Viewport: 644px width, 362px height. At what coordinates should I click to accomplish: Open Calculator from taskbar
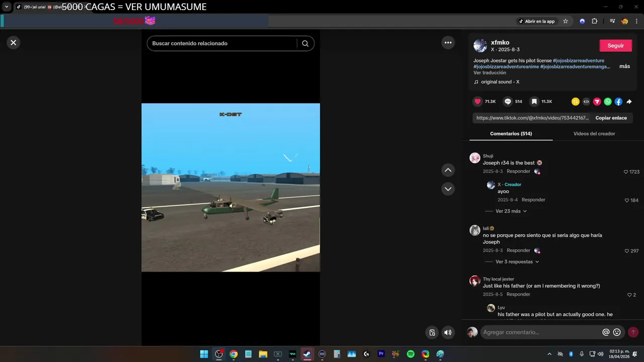337,354
